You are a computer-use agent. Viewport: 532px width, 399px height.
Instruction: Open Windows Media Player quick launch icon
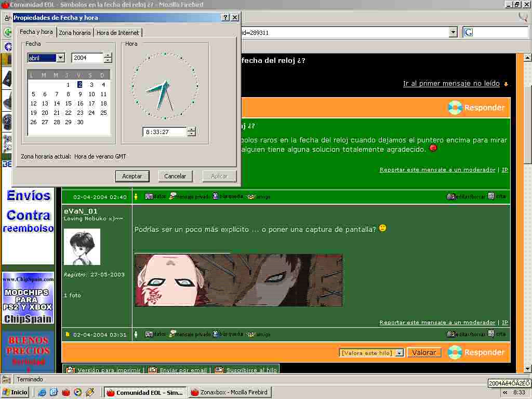78,392
